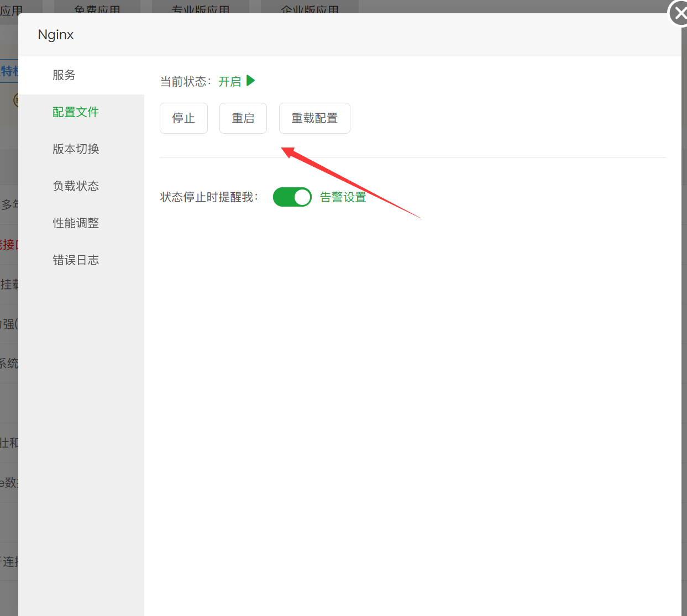Open the 告警设置 link
The height and width of the screenshot is (616, 687).
click(343, 197)
